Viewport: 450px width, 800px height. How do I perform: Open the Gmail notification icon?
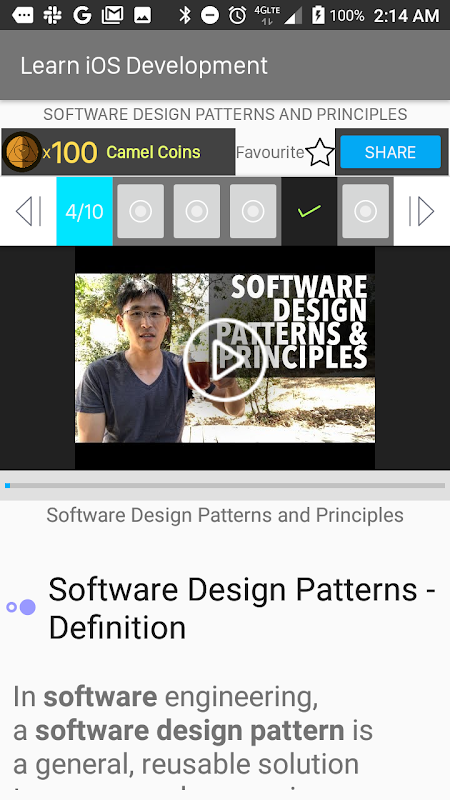112,15
